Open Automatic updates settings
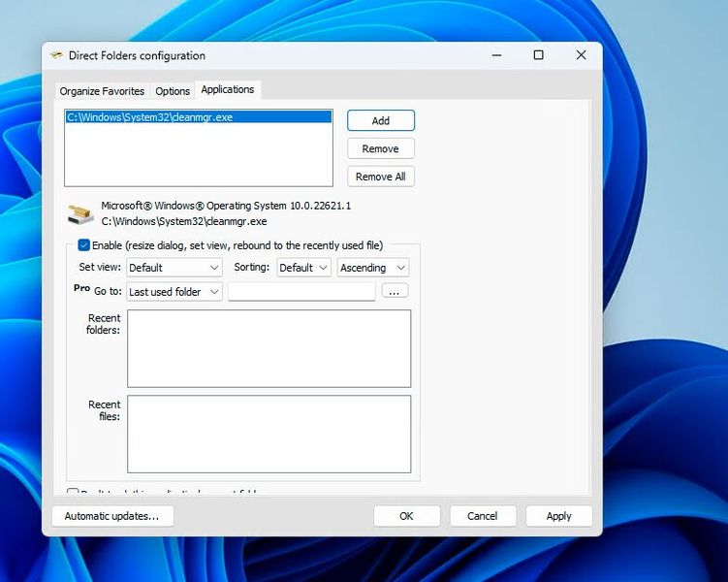 (112, 516)
